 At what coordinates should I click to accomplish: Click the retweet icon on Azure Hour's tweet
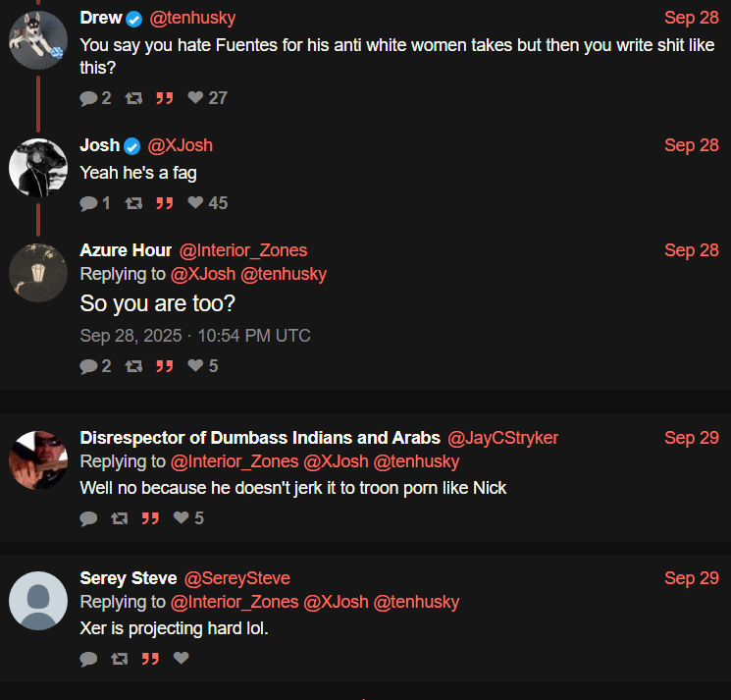[133, 366]
